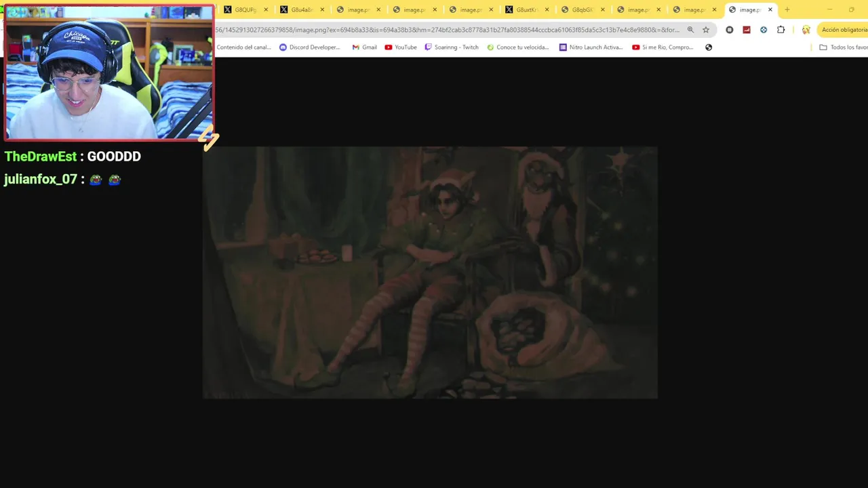Expand the Todos los favoritos folder
Viewport: 868px width, 488px height.
point(844,47)
